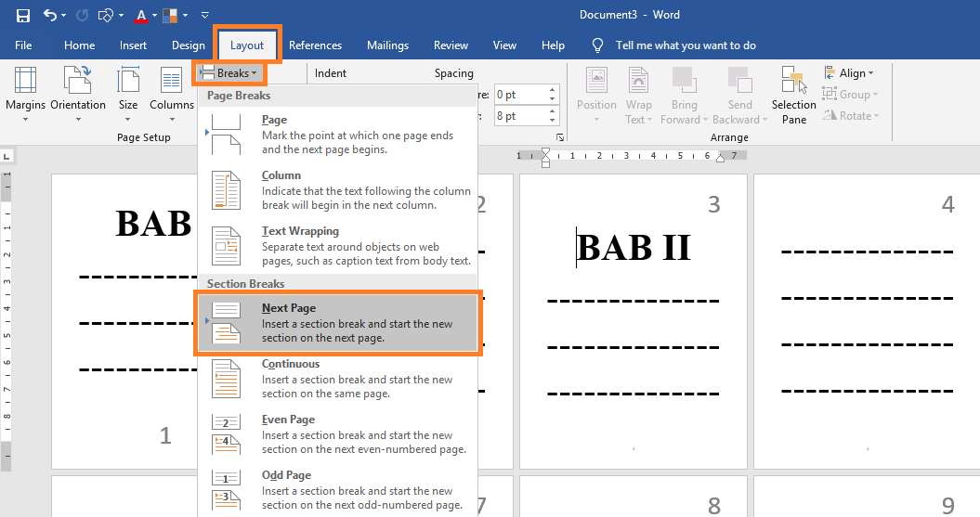Click the right indent marker on ruler
980x517 pixels.
(x=720, y=159)
